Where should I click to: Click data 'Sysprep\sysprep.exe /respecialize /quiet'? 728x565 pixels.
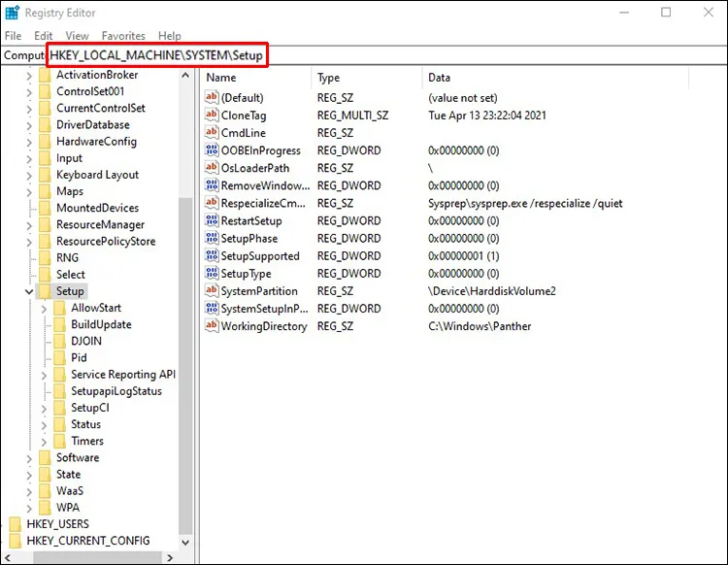coord(525,203)
